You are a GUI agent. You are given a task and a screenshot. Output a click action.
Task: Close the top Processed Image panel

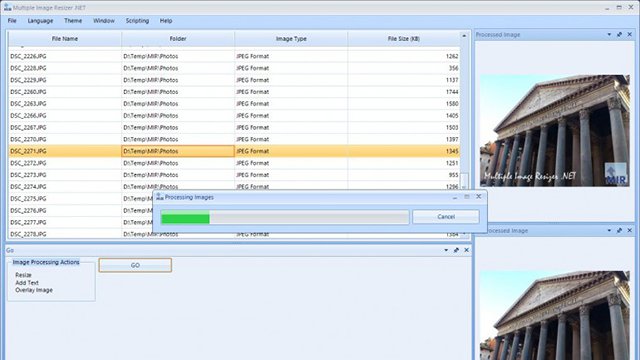(629, 35)
